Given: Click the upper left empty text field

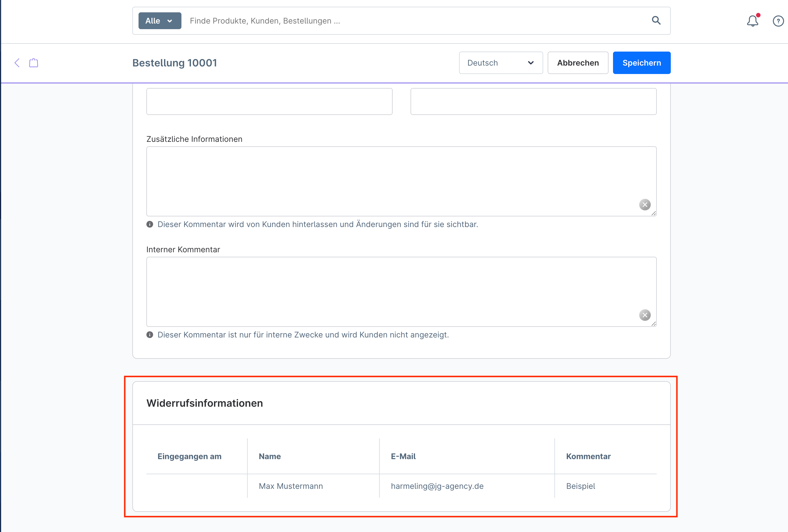Looking at the screenshot, I should (269, 101).
